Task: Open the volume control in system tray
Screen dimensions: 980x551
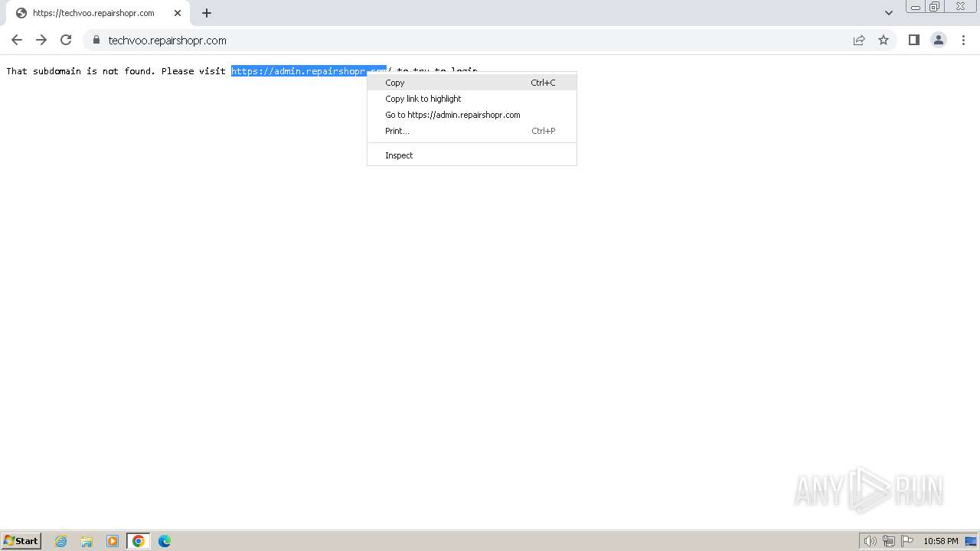Action: [x=870, y=541]
